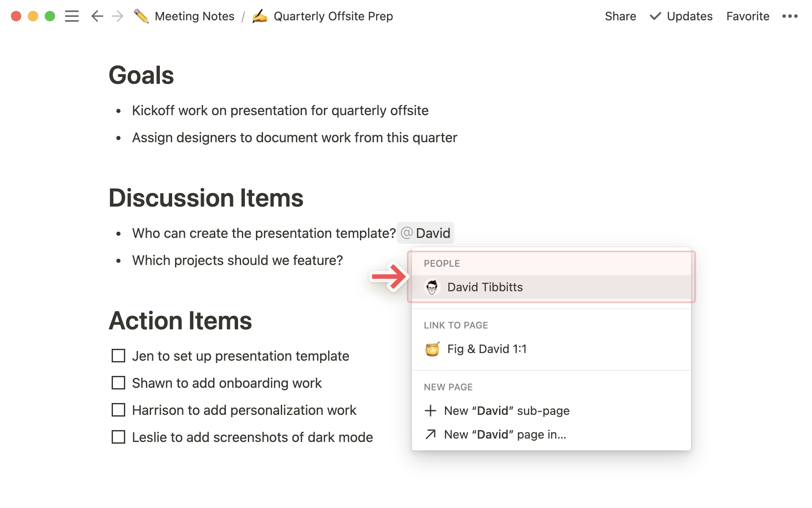This screenshot has height=508, width=812.
Task: Click the writing hand page icon
Action: point(260,17)
